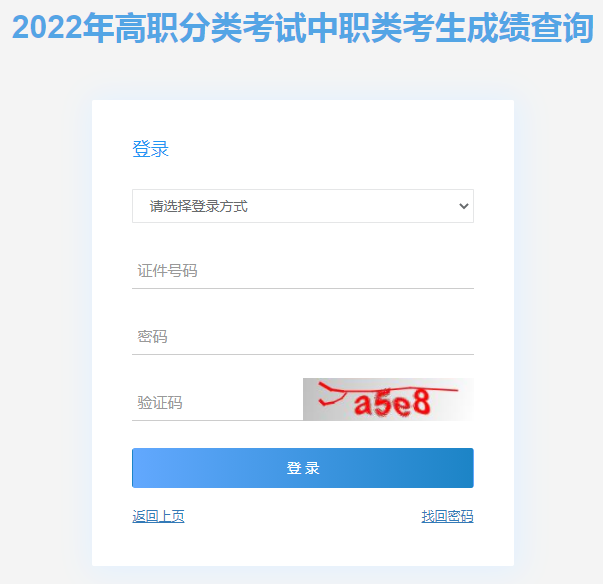Recover password via 找回密码
603x584 pixels.
[447, 516]
